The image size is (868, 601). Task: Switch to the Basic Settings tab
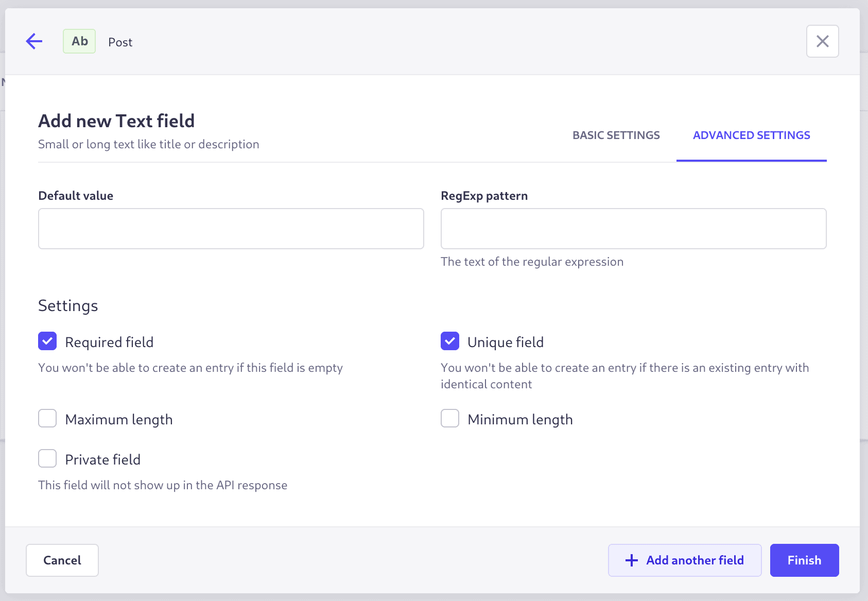pos(616,135)
